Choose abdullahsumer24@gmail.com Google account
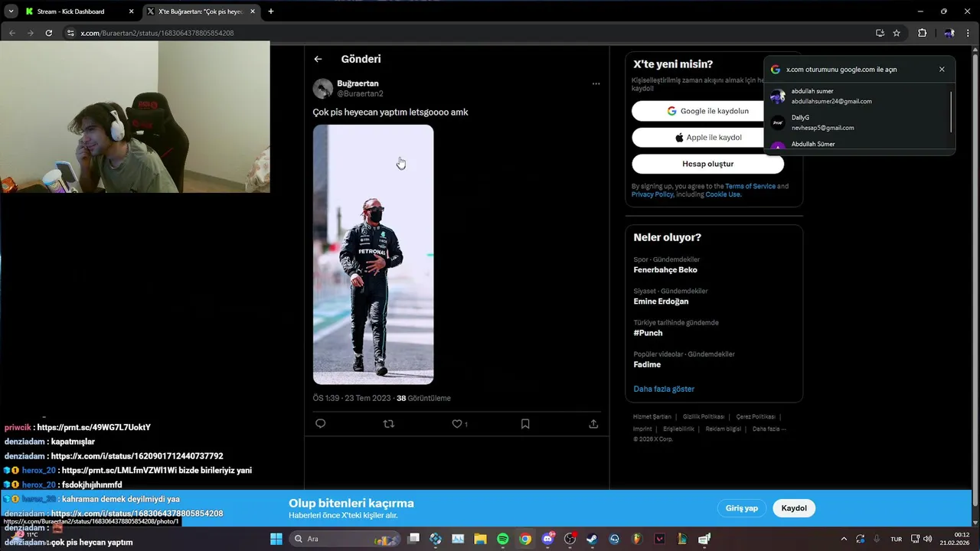The image size is (980, 551). pos(859,96)
